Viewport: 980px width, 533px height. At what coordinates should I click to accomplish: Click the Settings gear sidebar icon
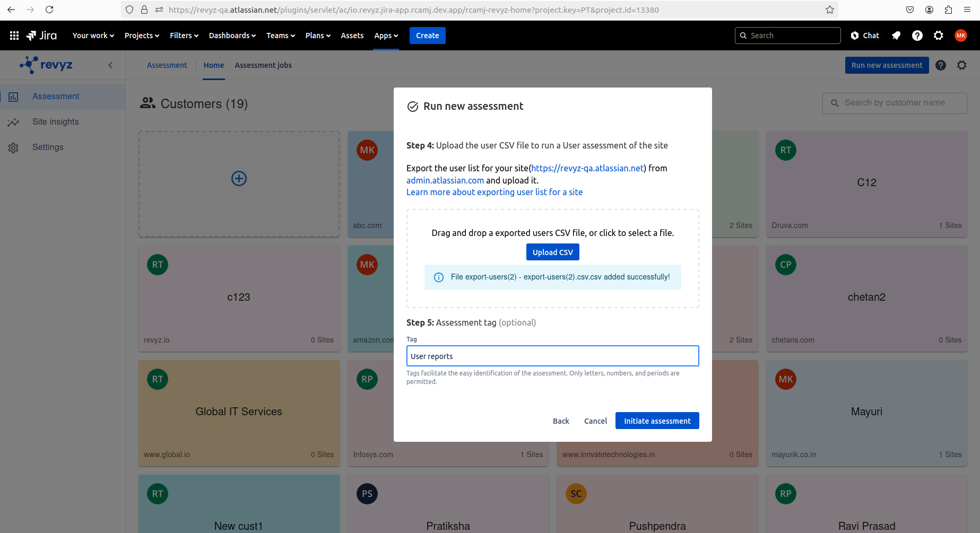click(x=13, y=148)
